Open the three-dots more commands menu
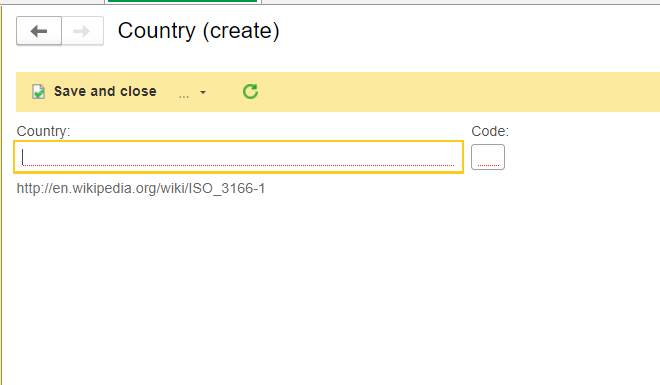 (x=184, y=95)
